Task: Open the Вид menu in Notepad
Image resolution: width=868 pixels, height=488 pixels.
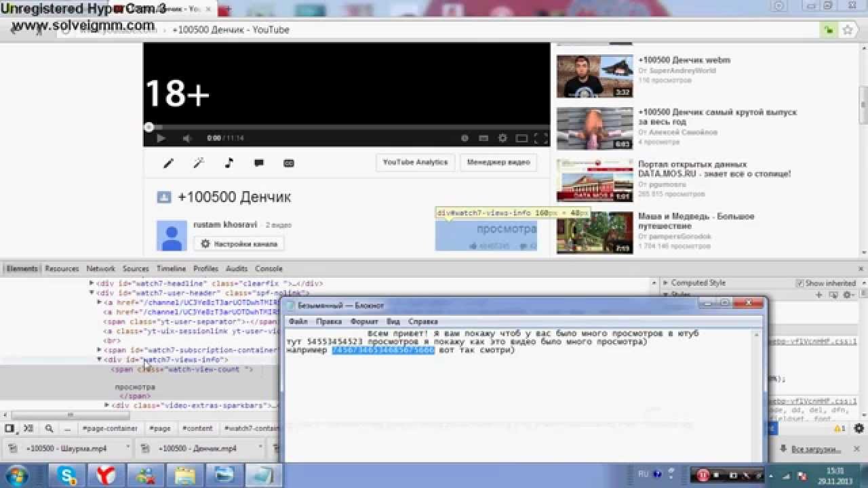Action: pos(393,321)
